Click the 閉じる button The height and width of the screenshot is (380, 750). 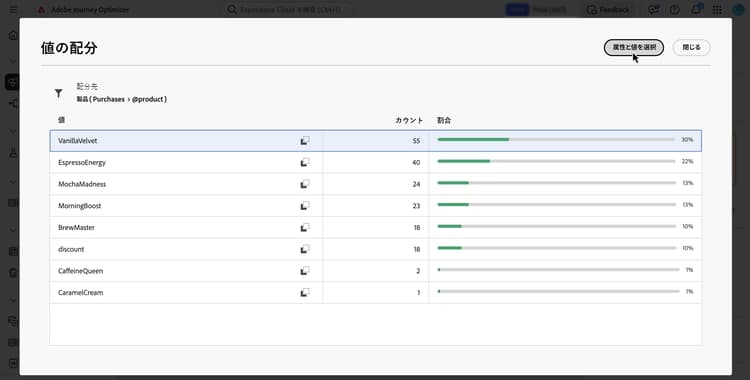pyautogui.click(x=691, y=47)
